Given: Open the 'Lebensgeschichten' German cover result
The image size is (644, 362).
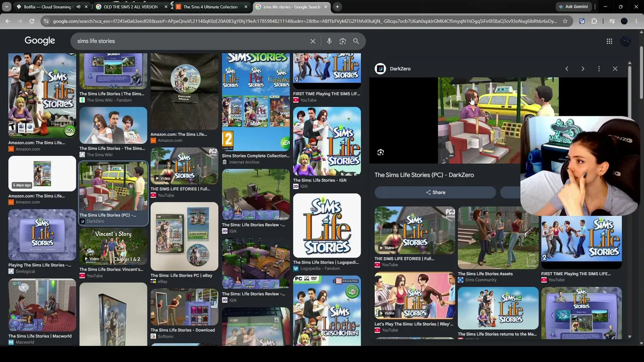Looking at the screenshot, I should click(327, 311).
